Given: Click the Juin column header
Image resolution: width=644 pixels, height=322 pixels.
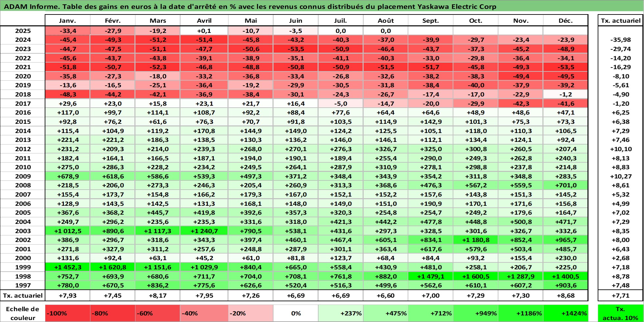Looking at the screenshot, I should click(x=296, y=20).
